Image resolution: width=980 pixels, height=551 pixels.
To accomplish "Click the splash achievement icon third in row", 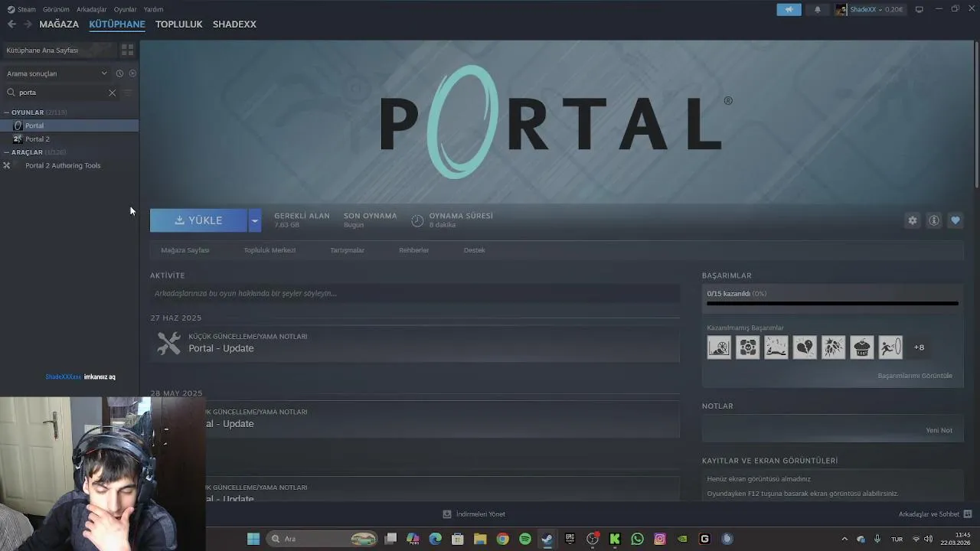I will pos(776,347).
